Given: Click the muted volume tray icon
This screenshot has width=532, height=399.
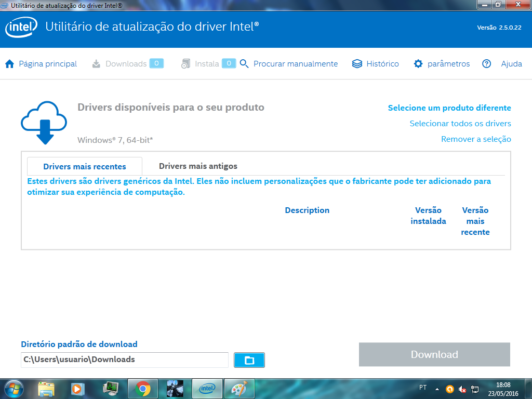Looking at the screenshot, I should [x=462, y=389].
